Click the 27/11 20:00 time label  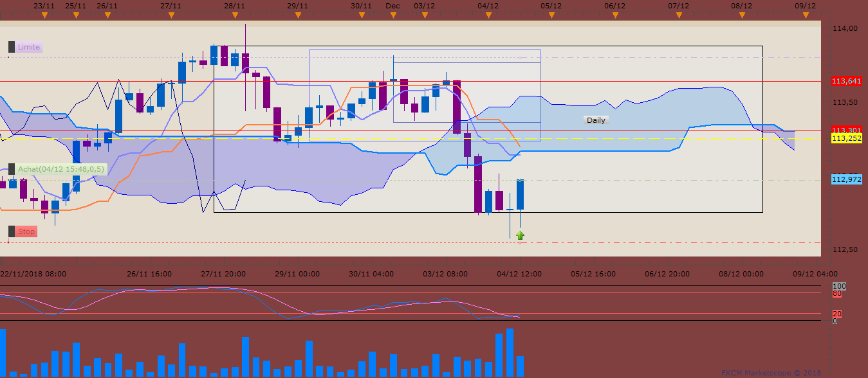pyautogui.click(x=223, y=273)
